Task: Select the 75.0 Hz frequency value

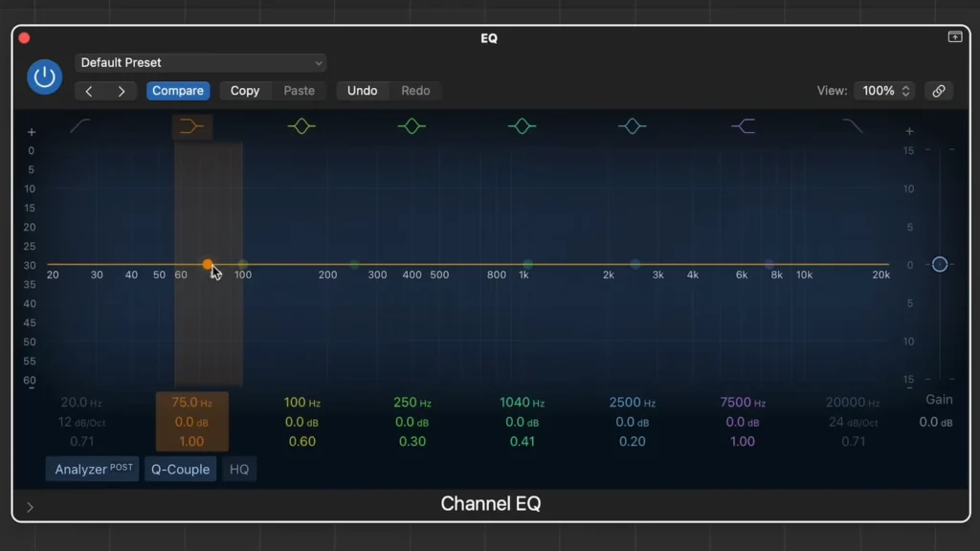Action: pos(191,403)
